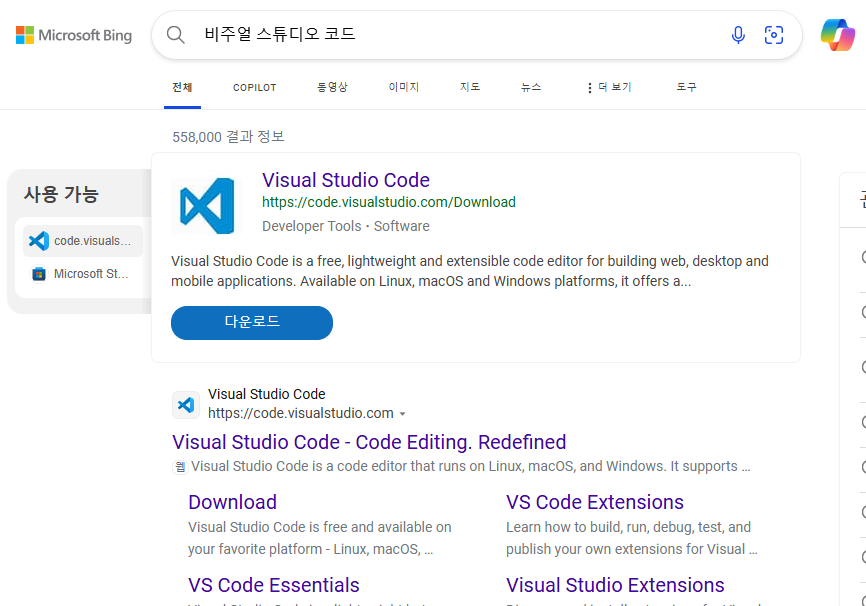Click the VS Code icon in sidebar code.visuals item

coord(39,241)
